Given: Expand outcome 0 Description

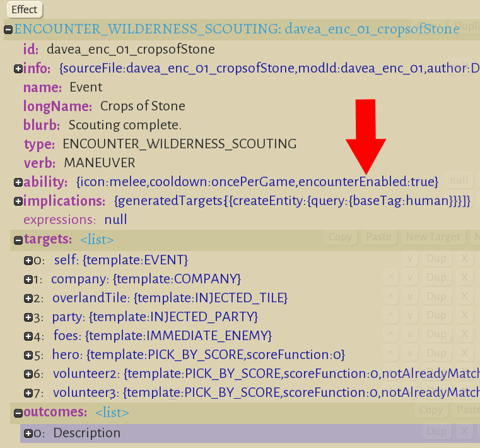Looking at the screenshot, I should pyautogui.click(x=28, y=433).
